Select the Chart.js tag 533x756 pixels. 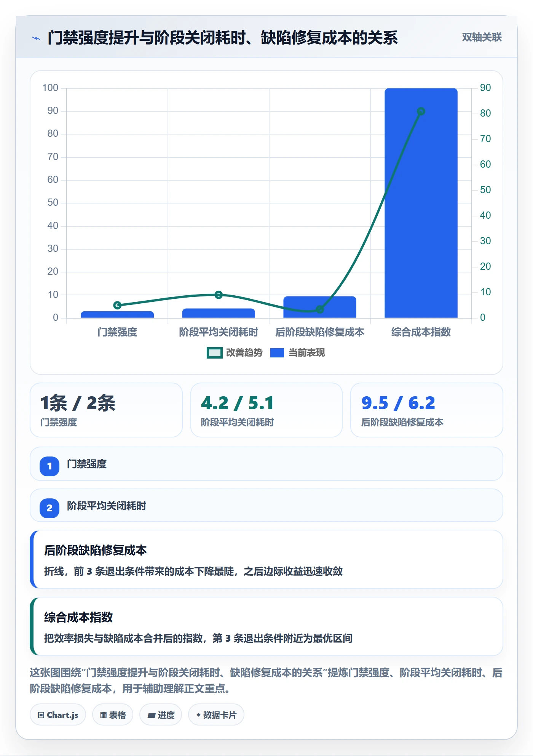coord(58,715)
